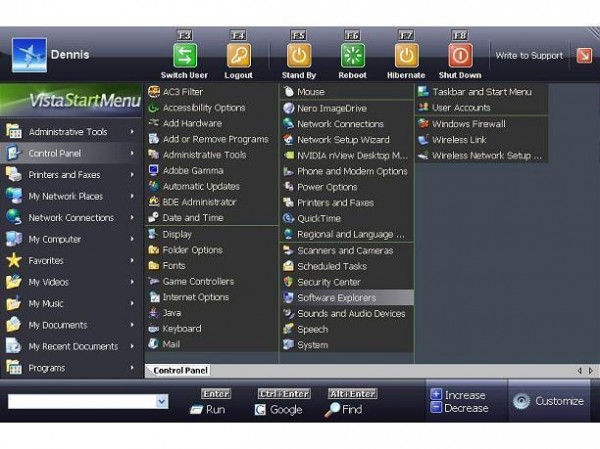Image resolution: width=600 pixels, height=449 pixels.
Task: Open Security Center shield icon
Action: point(288,282)
